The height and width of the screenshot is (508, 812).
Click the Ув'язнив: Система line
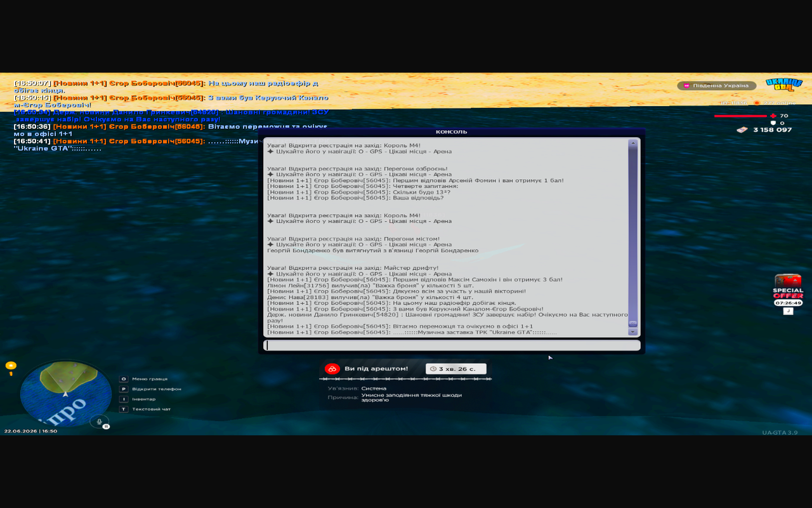tap(357, 388)
